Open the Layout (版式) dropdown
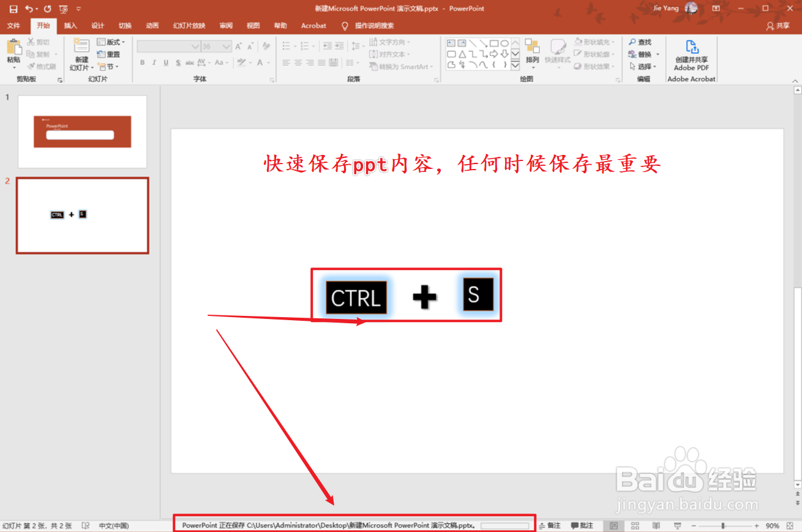Image resolution: width=802 pixels, height=532 pixels. pos(111,42)
